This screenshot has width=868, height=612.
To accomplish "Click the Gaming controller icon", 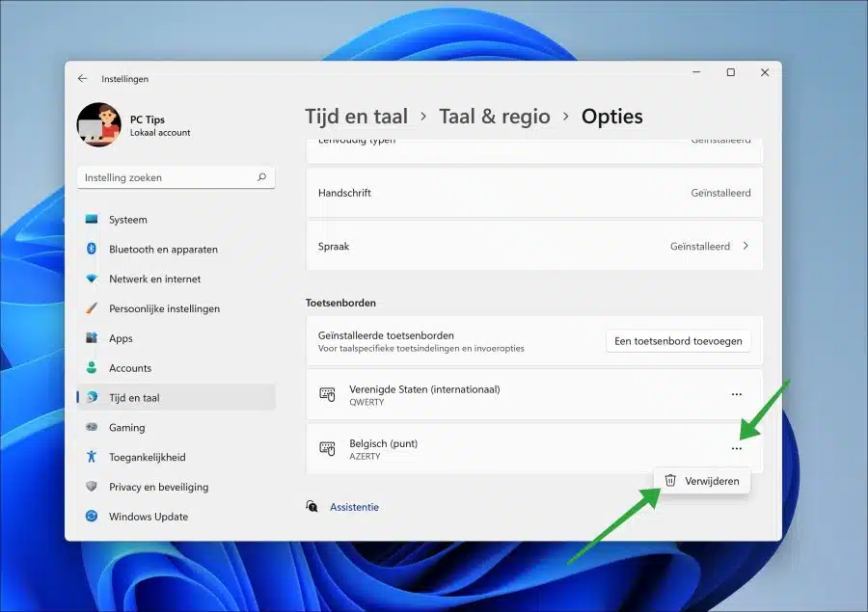I will [92, 427].
